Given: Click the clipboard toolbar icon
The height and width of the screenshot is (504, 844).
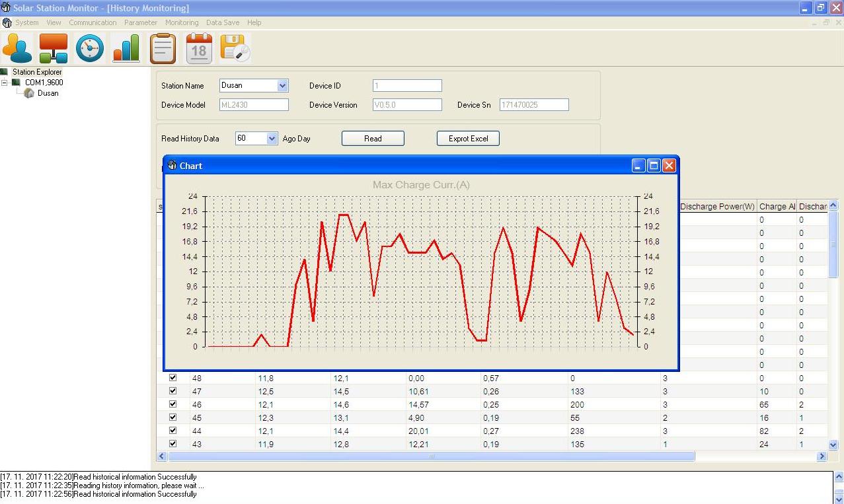Looking at the screenshot, I should coord(163,49).
